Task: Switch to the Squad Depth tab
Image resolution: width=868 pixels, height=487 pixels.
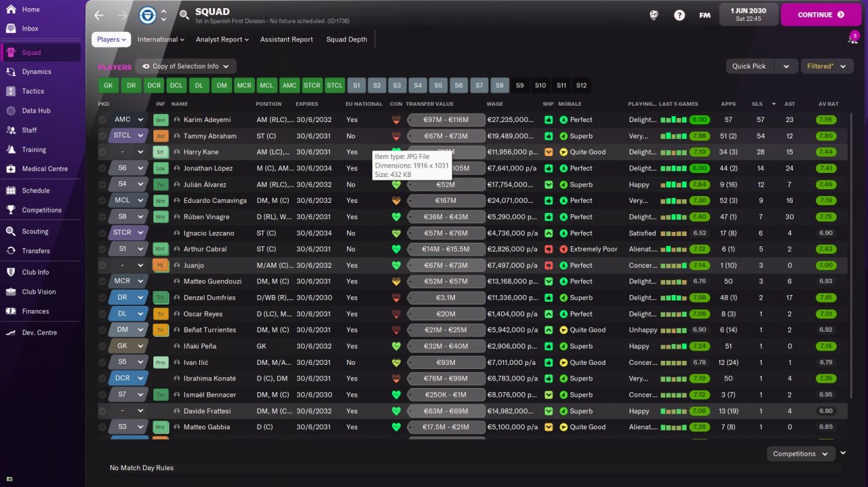Action: pyautogui.click(x=347, y=39)
